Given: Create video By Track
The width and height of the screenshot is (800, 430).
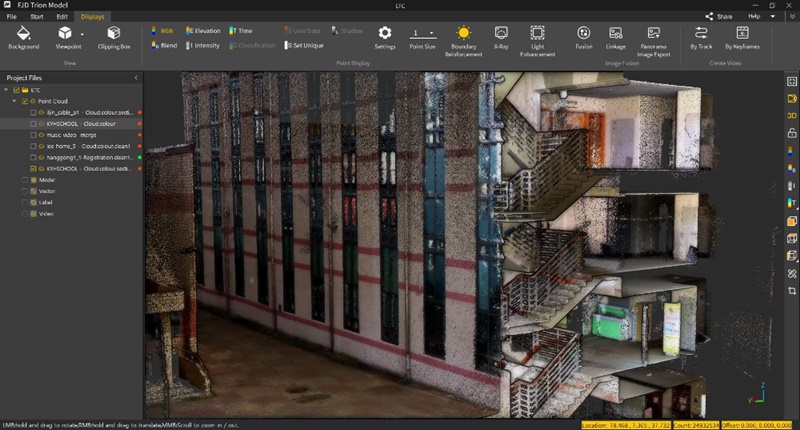Looking at the screenshot, I should click(701, 38).
